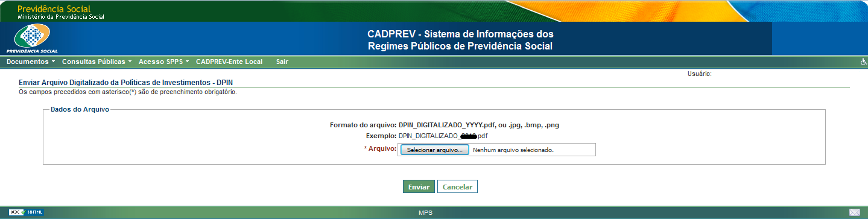Viewport: 868px width, 219px height.
Task: Click the Usuário label
Action: click(699, 74)
